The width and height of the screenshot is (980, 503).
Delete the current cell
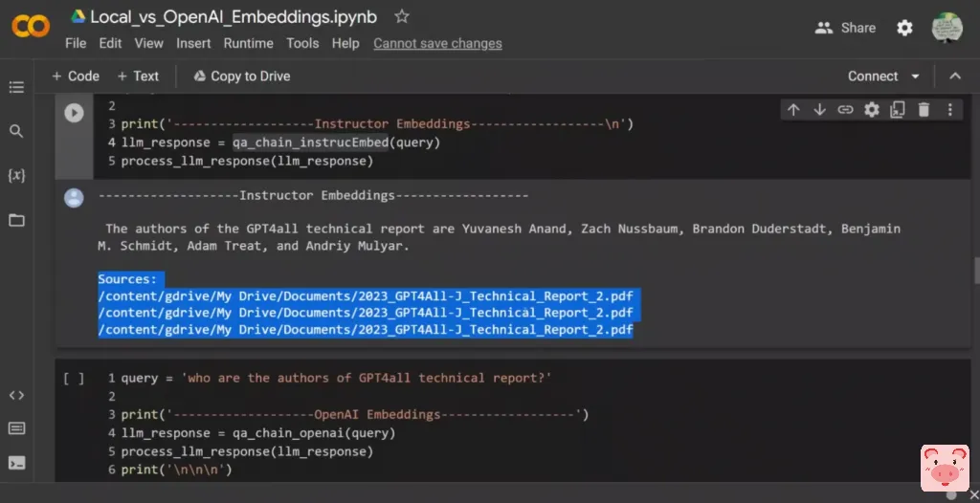pyautogui.click(x=924, y=110)
